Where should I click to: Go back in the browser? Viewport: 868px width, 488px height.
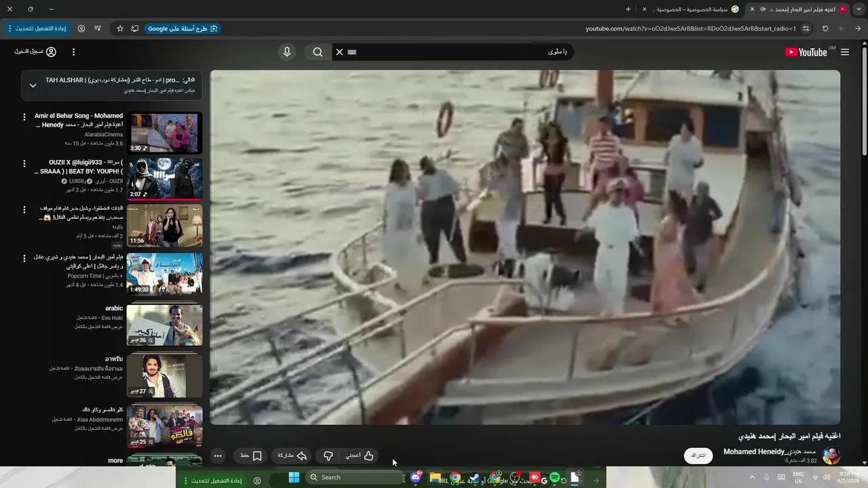859,28
